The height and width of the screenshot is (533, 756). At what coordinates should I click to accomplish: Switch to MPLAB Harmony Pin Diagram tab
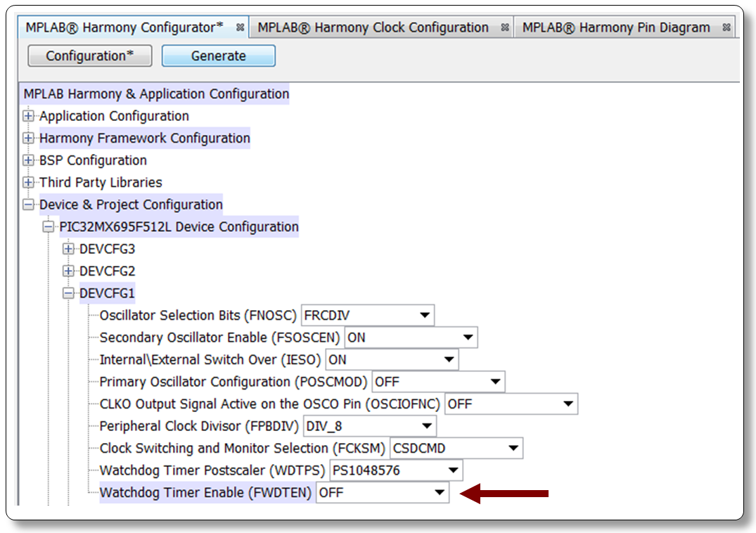click(x=616, y=27)
